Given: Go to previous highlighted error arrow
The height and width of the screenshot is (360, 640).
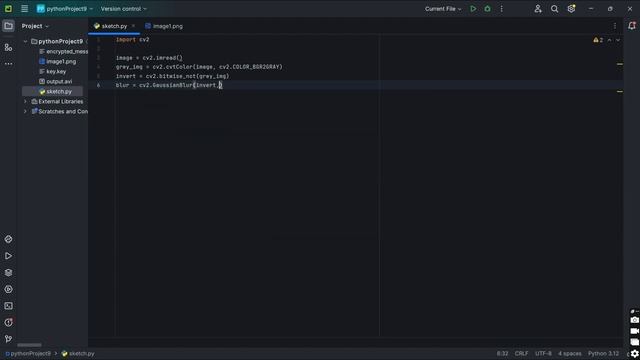Looking at the screenshot, I should point(609,40).
